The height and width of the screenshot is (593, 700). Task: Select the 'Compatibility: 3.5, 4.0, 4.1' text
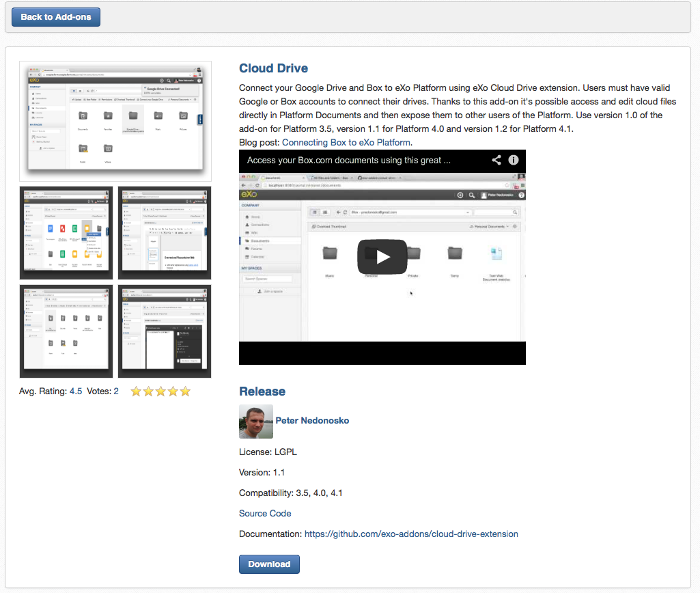[291, 493]
